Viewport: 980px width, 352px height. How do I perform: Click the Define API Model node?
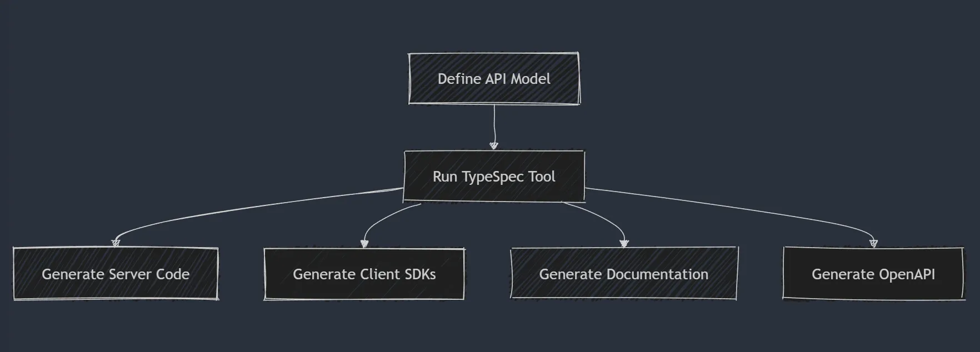[x=494, y=79]
